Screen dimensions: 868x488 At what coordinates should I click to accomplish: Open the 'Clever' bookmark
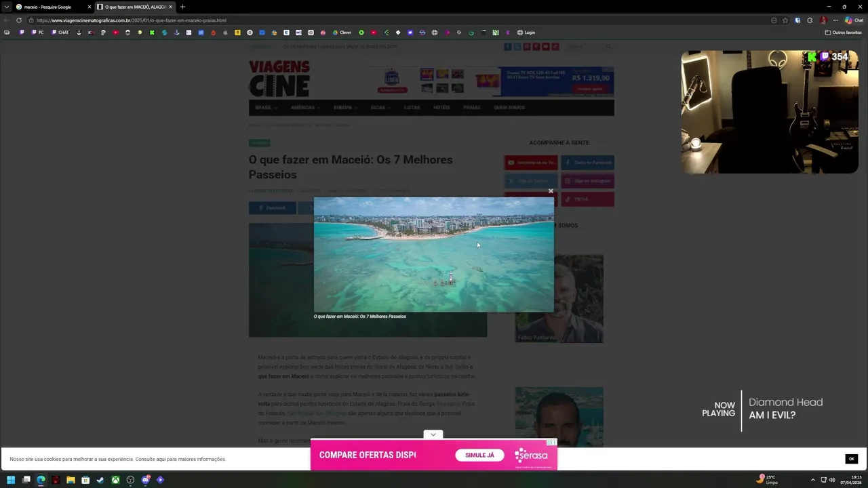[342, 33]
